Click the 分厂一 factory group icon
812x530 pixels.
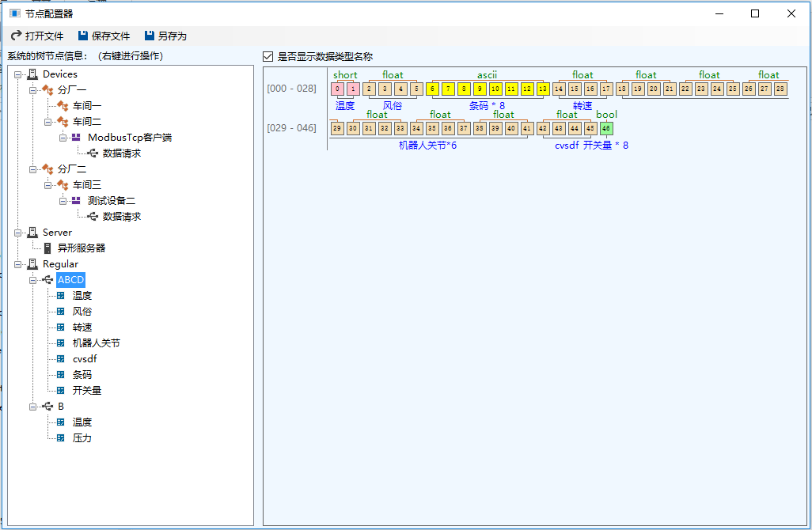click(47, 90)
